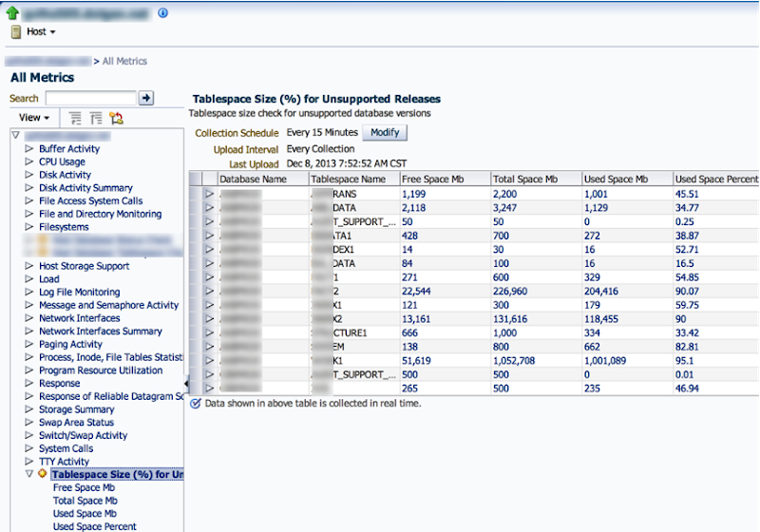Open the CPU Usage metric
The height and width of the screenshot is (532, 760).
[x=62, y=161]
